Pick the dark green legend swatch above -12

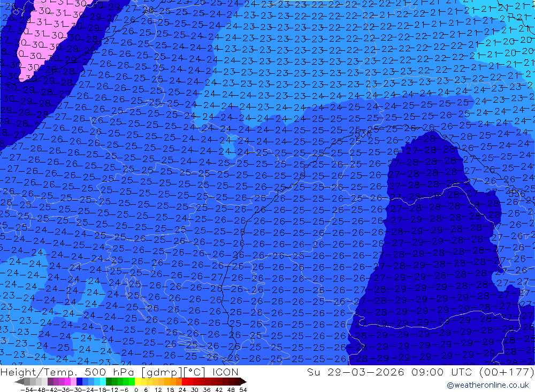(109, 382)
